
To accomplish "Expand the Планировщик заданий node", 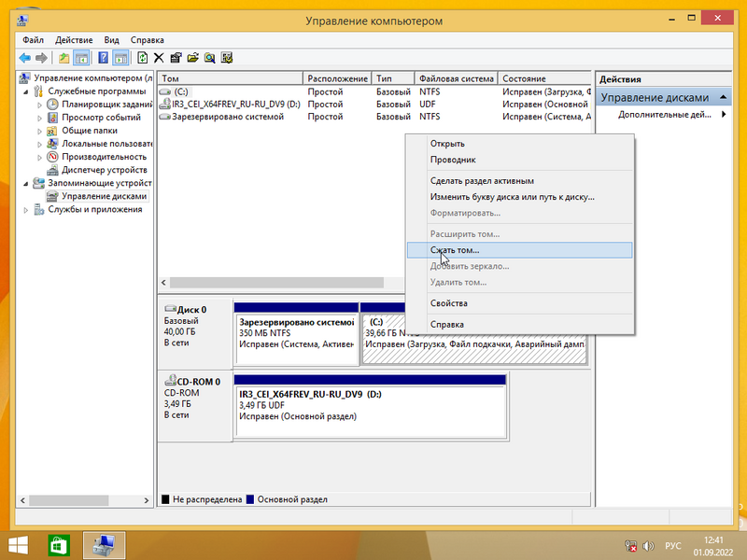I will 39,105.
